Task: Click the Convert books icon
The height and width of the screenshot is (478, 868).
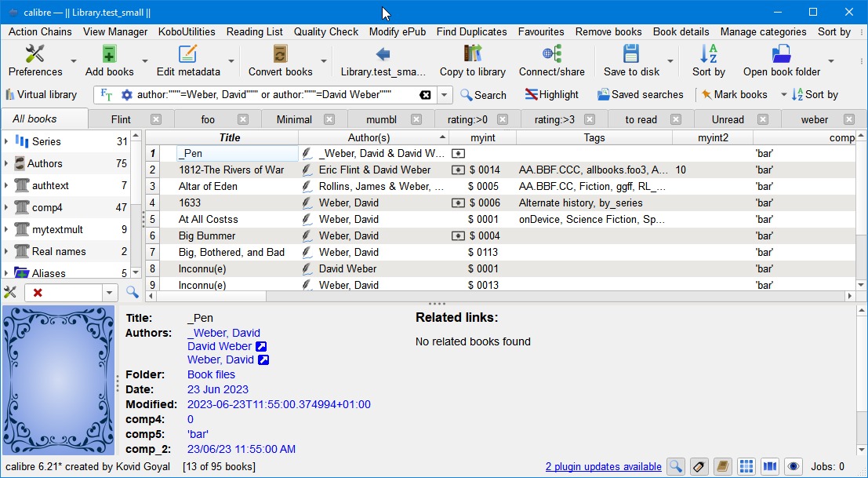Action: tap(280, 60)
